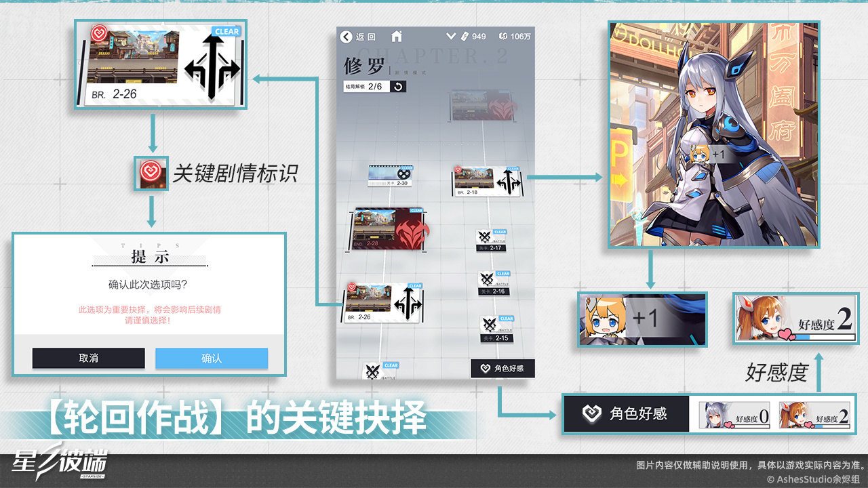Tap the ticket icon next to 949

click(465, 36)
